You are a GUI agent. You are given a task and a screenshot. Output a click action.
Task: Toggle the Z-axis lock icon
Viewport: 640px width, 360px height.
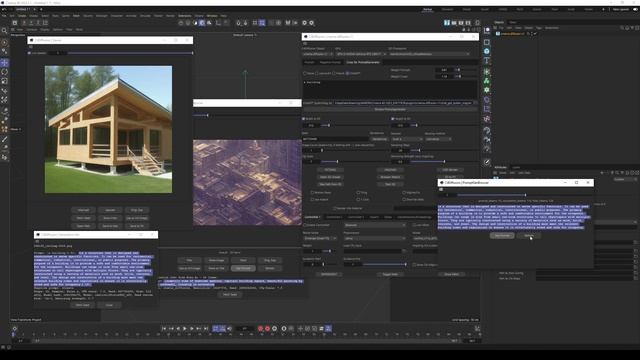tap(38, 23)
